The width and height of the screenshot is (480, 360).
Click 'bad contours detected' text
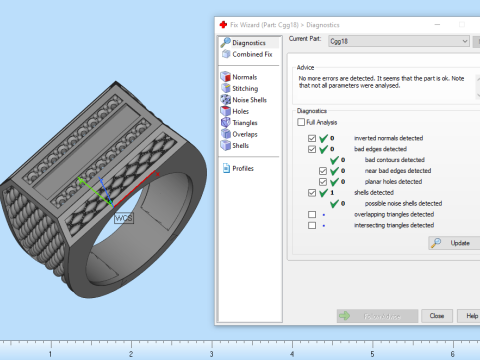395,160
